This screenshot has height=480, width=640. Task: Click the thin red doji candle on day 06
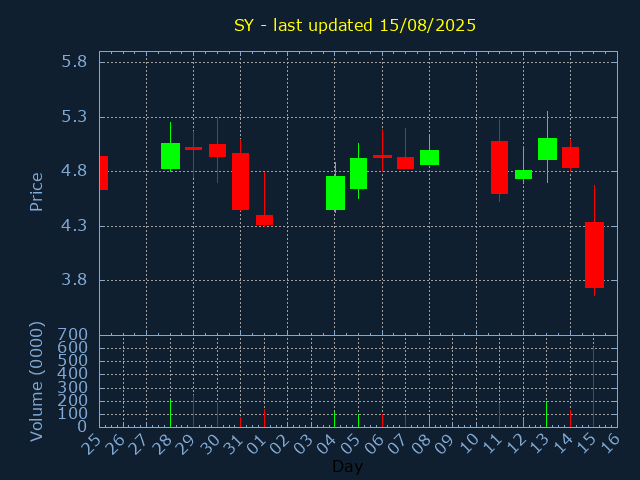pyautogui.click(x=382, y=156)
